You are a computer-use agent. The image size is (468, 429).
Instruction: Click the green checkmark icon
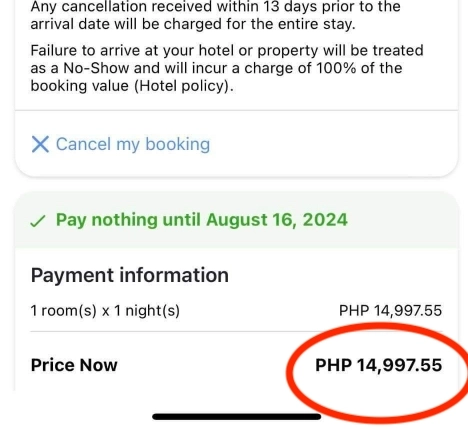37,221
